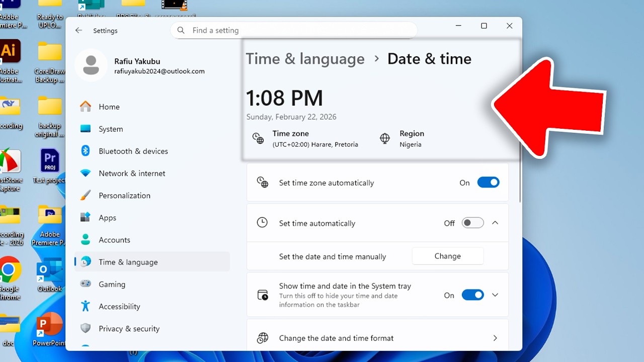The image size is (644, 362).
Task: Open Accessibility via its figure icon
Action: click(x=86, y=306)
